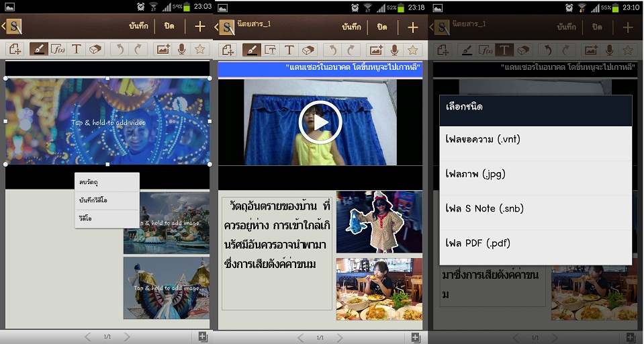Tap ปิด close button in middle screenshot

tap(382, 27)
